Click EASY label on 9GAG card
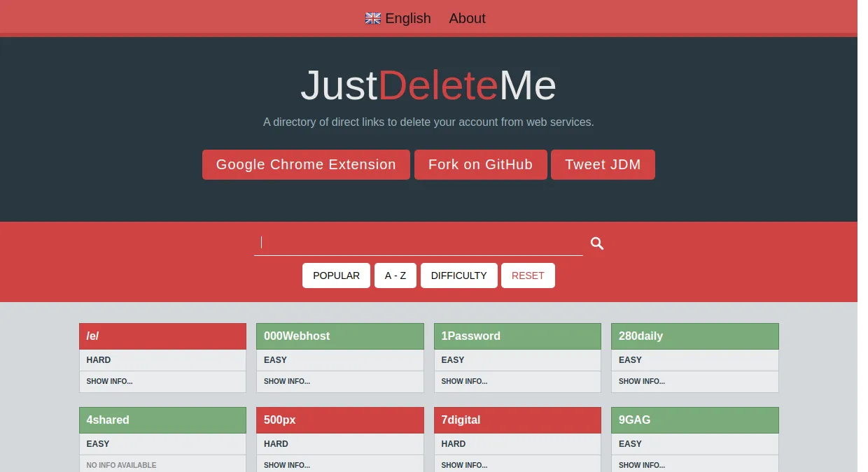 (631, 444)
